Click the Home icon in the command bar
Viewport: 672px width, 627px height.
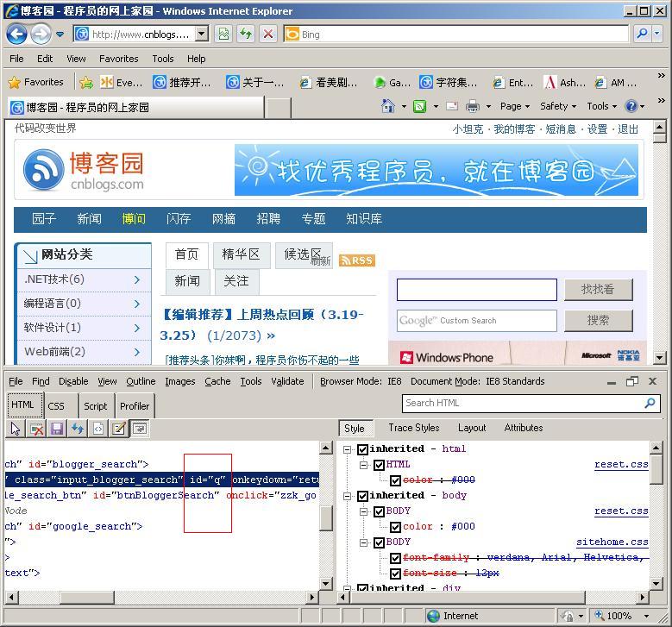(388, 106)
